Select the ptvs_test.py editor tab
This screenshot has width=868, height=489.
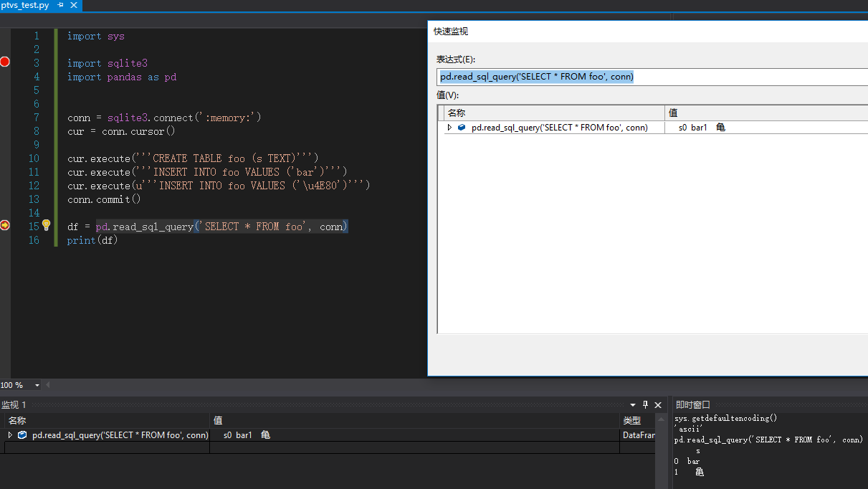(29, 4)
